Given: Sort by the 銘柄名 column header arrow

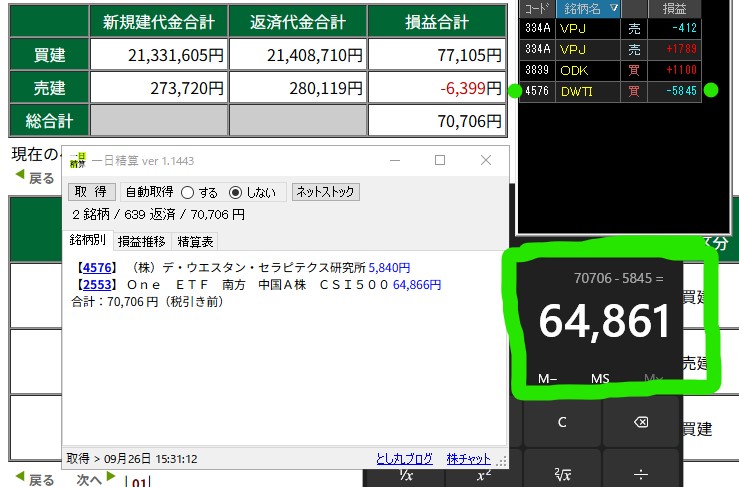Looking at the screenshot, I should [613, 8].
